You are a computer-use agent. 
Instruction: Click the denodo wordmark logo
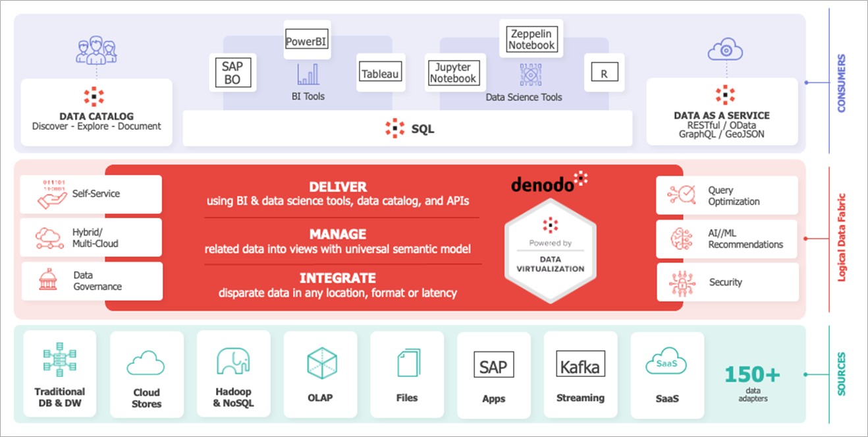[x=549, y=182]
